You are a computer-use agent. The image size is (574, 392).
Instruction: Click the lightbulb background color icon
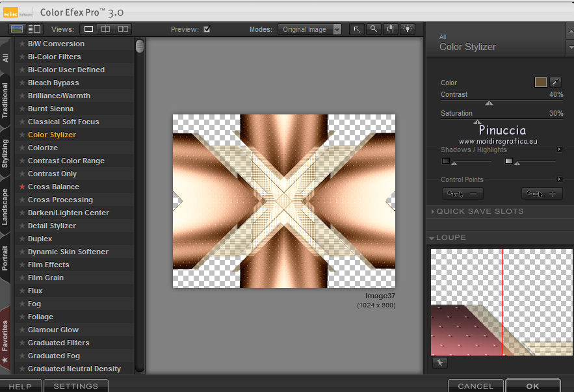click(408, 29)
